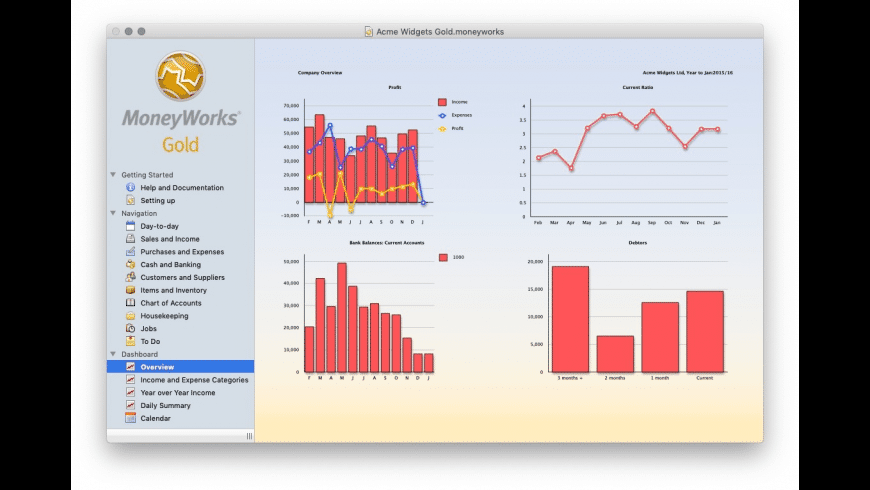
Task: Open the Calendar dashboard item
Action: [155, 418]
